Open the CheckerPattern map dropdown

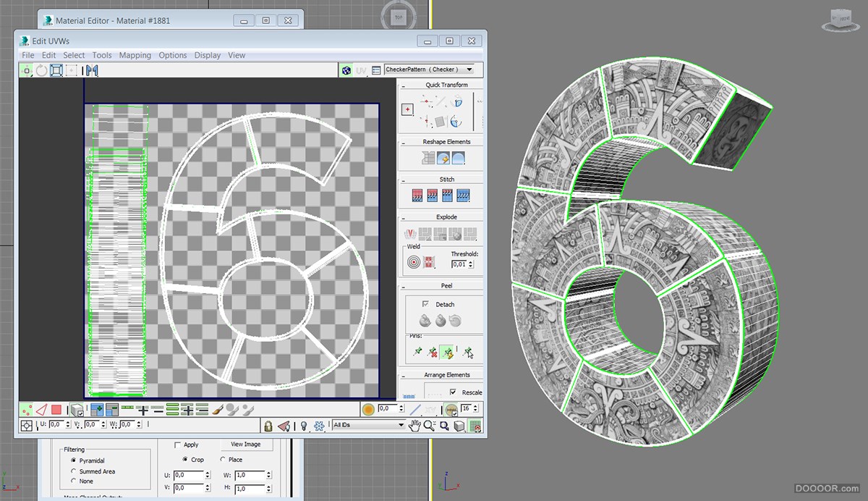[429, 70]
